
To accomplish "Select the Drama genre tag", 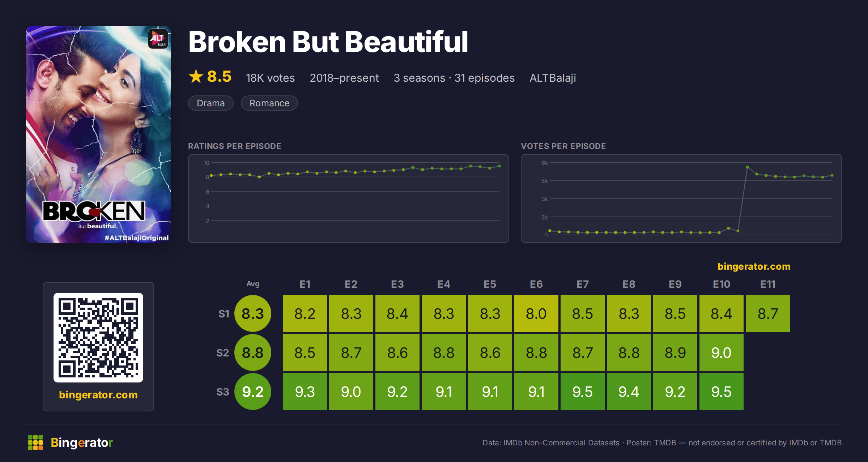I will point(211,103).
